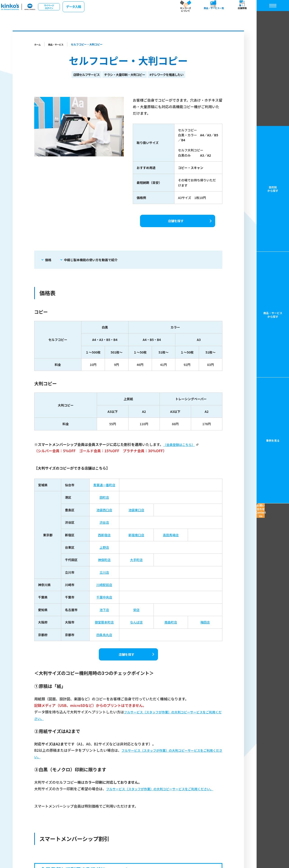Select #テレワークを推進したい tag
The width and height of the screenshot is (289, 868).
point(167,75)
